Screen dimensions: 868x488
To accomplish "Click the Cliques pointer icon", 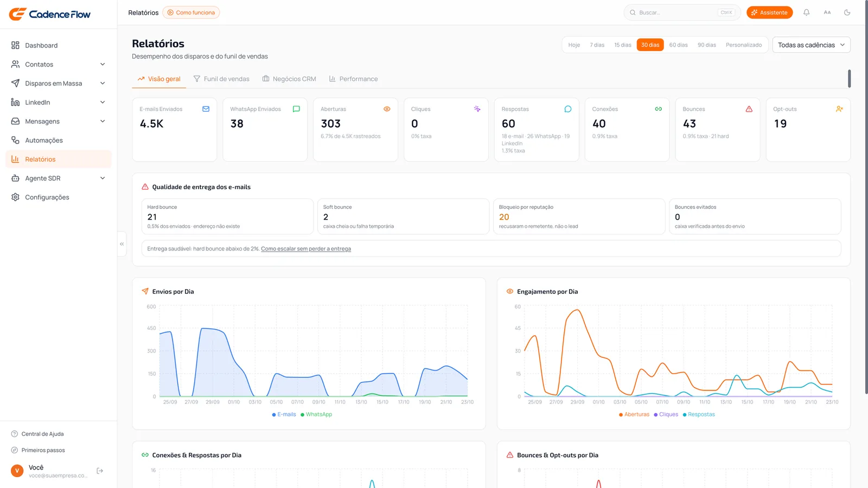I will pyautogui.click(x=477, y=109).
